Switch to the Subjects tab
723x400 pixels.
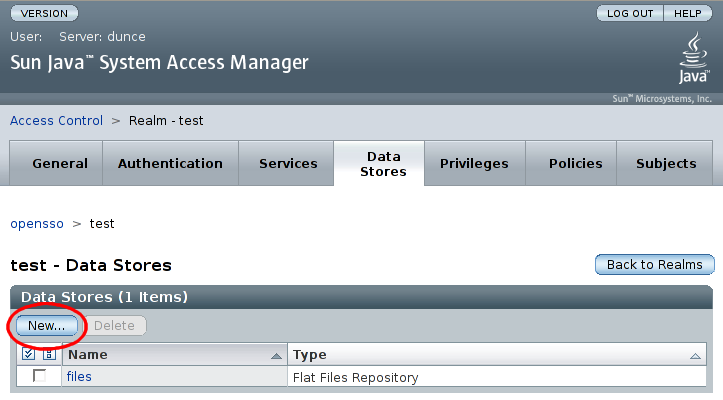pos(666,163)
